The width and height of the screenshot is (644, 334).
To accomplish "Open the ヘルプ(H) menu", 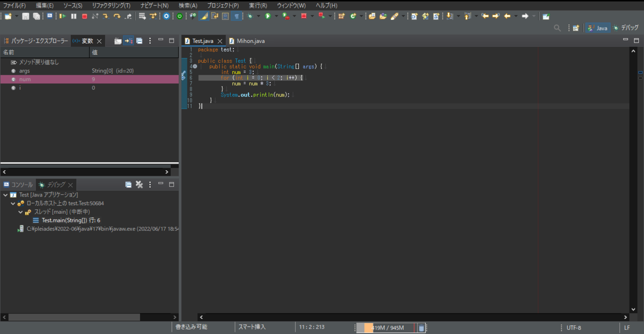I will (x=327, y=5).
